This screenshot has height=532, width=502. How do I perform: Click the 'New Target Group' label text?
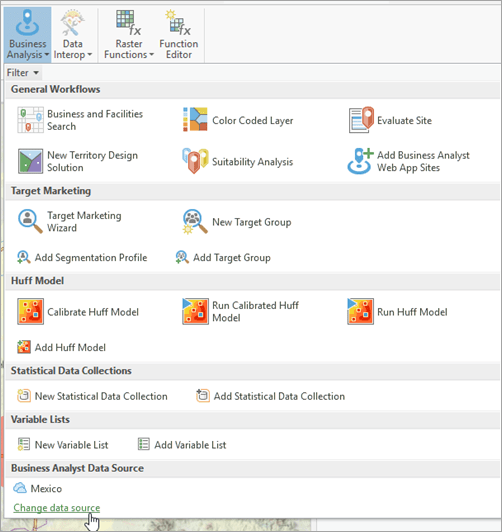[252, 222]
